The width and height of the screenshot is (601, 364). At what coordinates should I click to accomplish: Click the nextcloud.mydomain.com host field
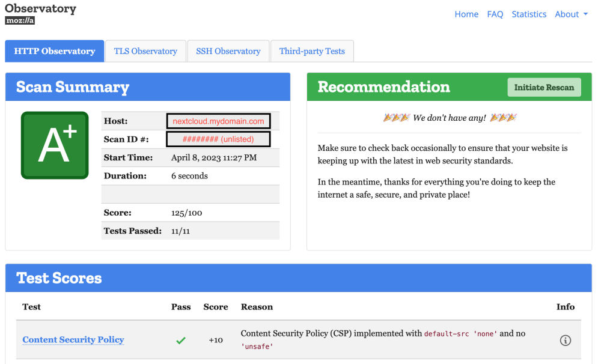coord(219,121)
